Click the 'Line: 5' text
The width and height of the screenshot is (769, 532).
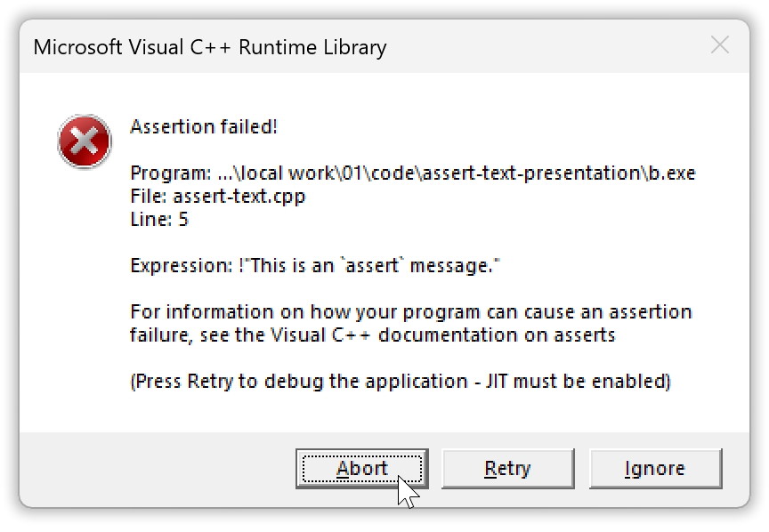(x=159, y=219)
